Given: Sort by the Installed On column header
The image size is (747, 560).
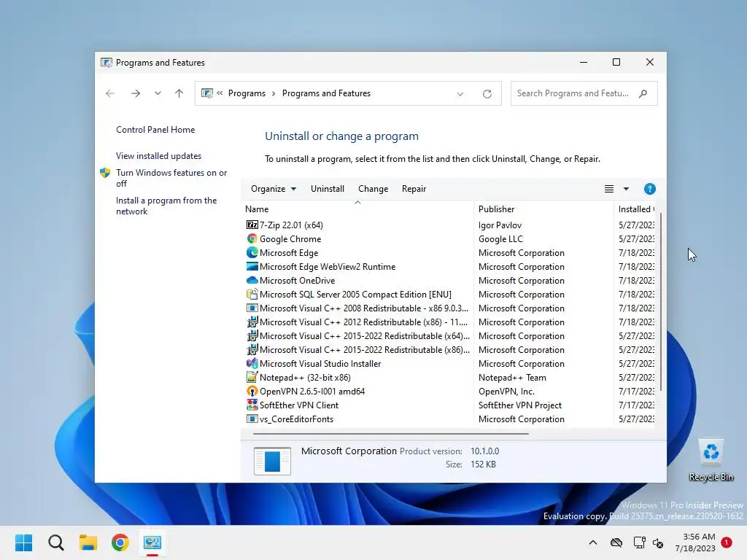Looking at the screenshot, I should coord(636,209).
